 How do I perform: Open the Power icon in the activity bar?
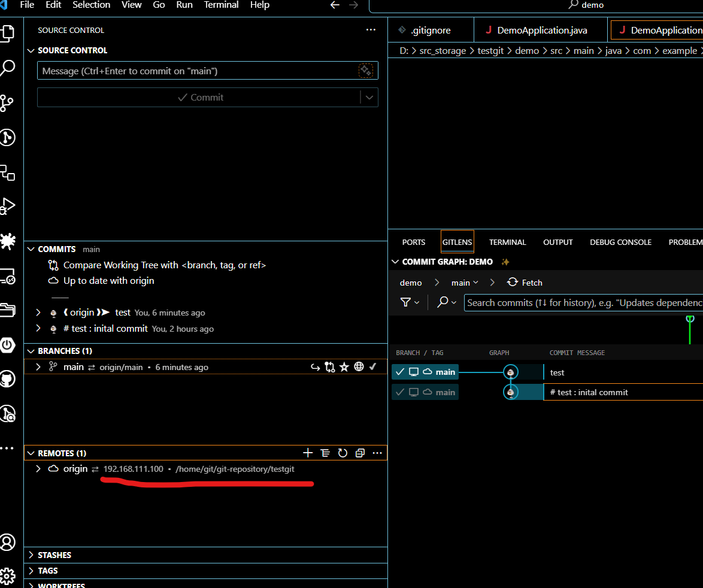[x=8, y=345]
